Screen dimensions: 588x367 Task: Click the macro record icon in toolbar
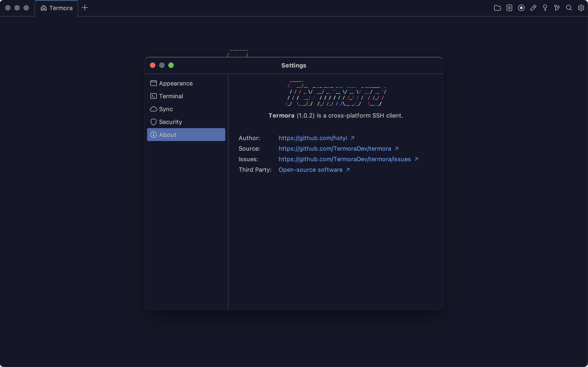pyautogui.click(x=521, y=8)
